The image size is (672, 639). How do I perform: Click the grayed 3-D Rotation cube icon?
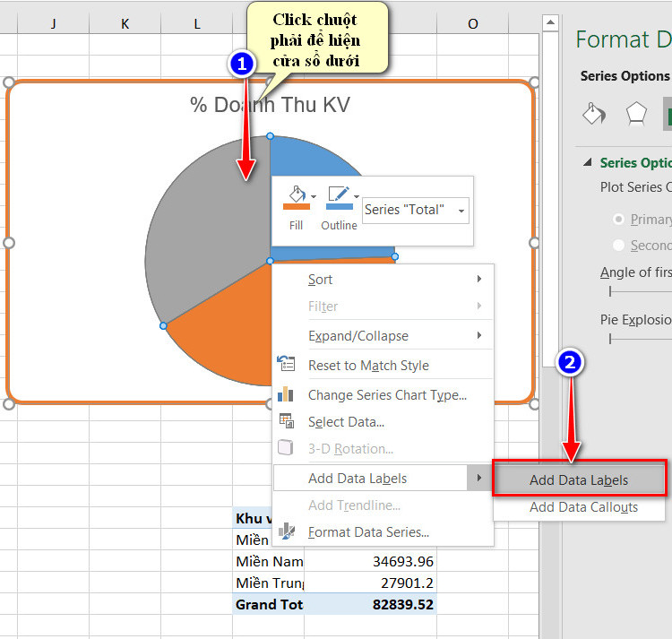pyautogui.click(x=286, y=447)
